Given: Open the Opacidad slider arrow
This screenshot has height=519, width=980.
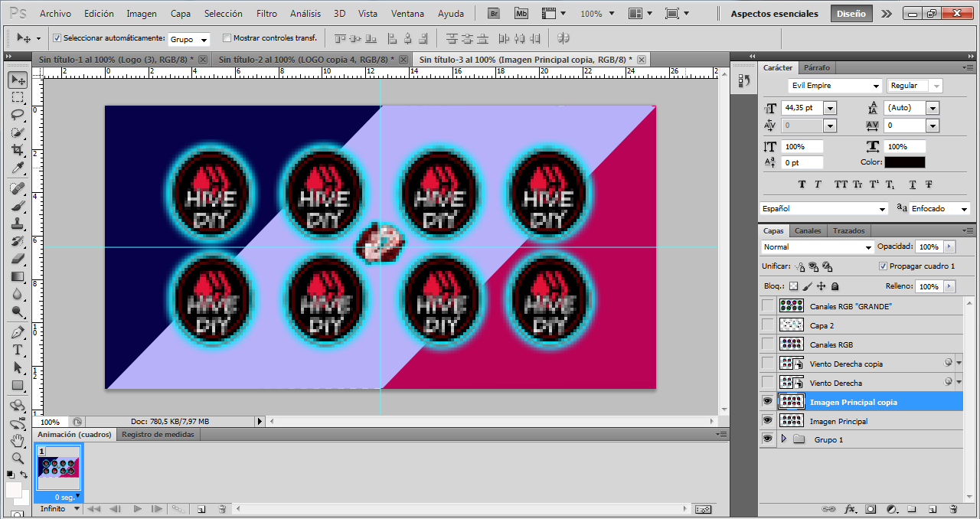Looking at the screenshot, I should point(950,246).
